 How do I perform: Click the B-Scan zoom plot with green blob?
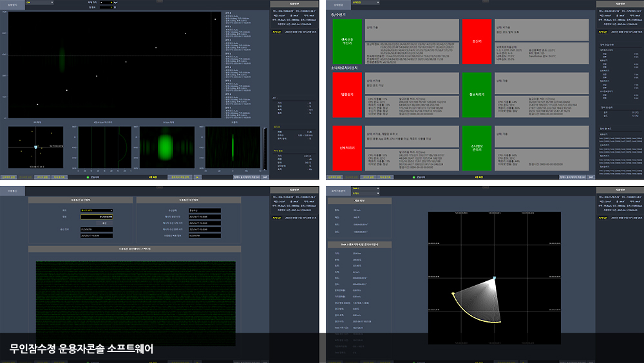coord(167,147)
